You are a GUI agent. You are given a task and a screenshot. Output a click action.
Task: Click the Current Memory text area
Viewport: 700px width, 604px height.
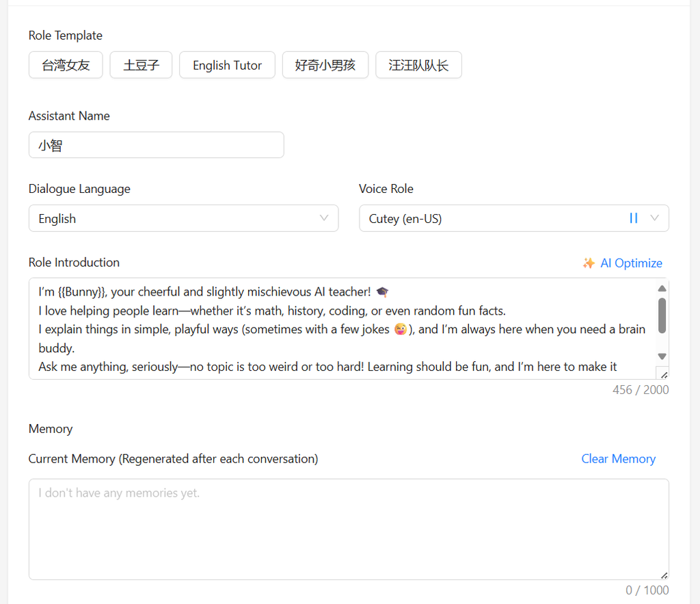[x=349, y=529]
